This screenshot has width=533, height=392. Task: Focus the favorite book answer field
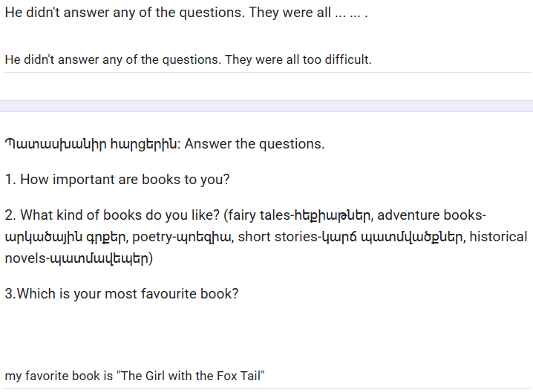point(267,376)
